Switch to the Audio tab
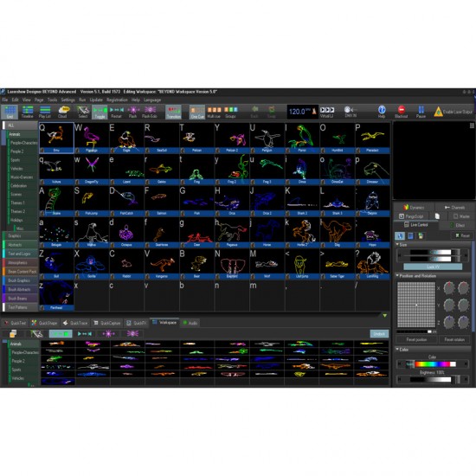 point(190,323)
